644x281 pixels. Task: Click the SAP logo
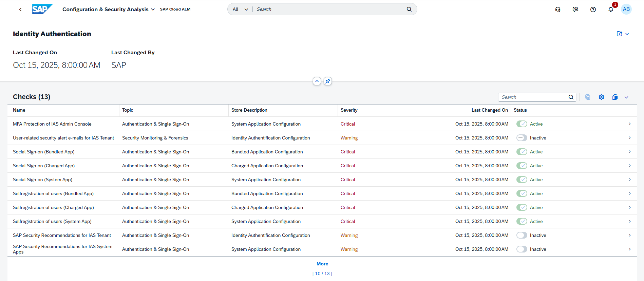point(42,9)
